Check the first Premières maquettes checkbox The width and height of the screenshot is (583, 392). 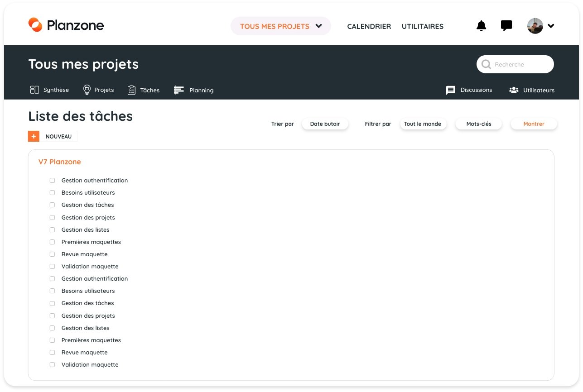coord(52,242)
